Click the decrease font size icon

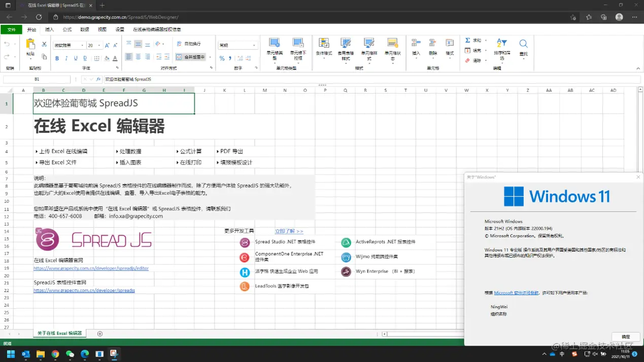[115, 45]
